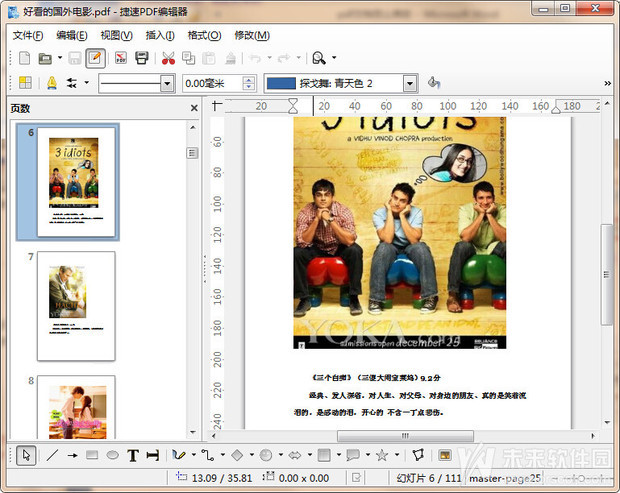
Task: Open the line style dropdown
Action: 167,84
